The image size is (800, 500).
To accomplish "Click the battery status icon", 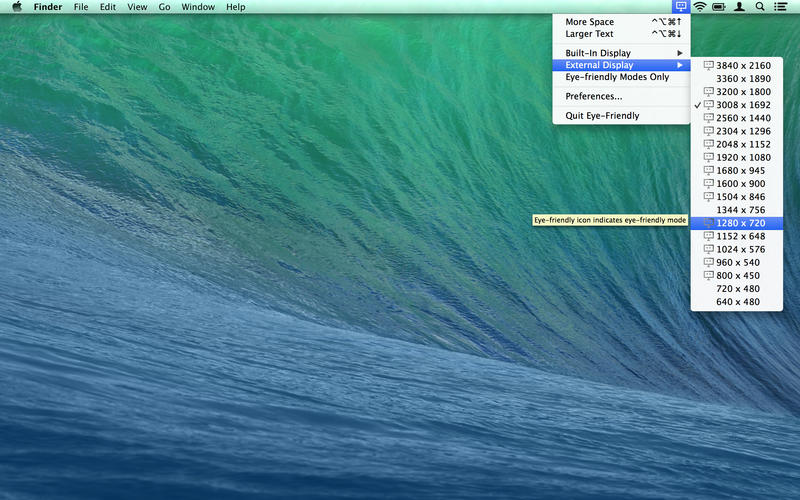I will 719,7.
